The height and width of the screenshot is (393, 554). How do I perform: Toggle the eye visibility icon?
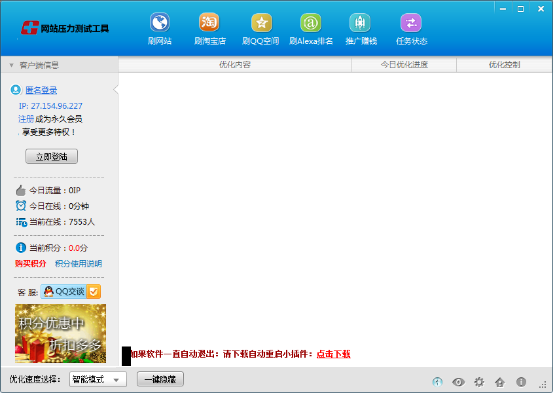coord(458,382)
